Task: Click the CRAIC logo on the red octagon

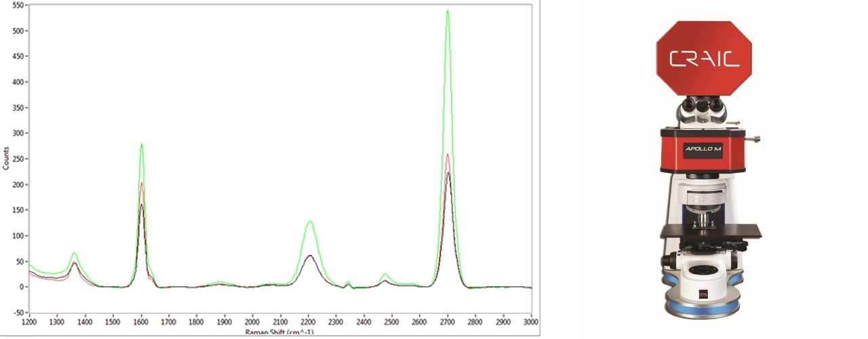Action: pos(705,59)
